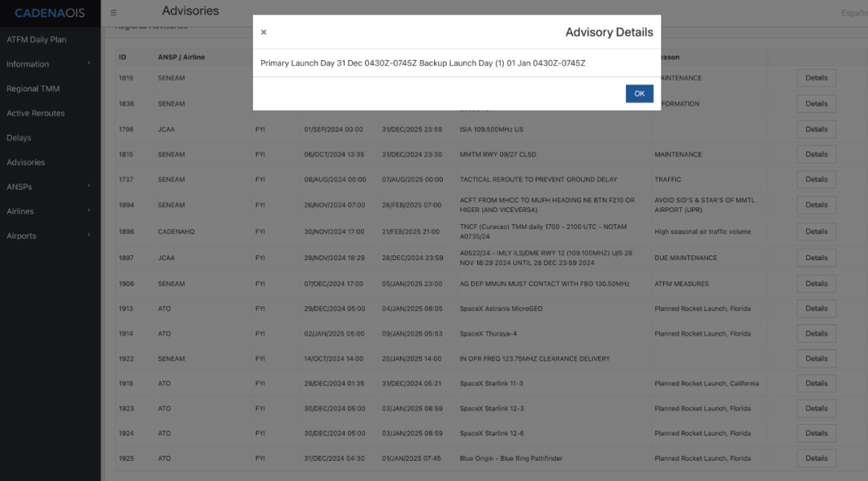Click the CADENA OIS logo
The height and width of the screenshot is (481, 868).
(50, 13)
